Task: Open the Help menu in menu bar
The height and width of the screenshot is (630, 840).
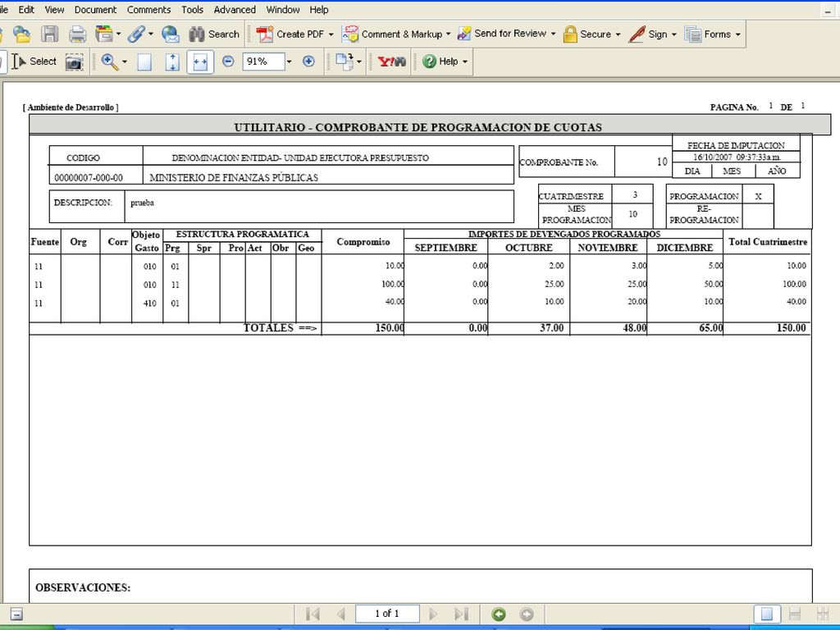Action: 319,10
